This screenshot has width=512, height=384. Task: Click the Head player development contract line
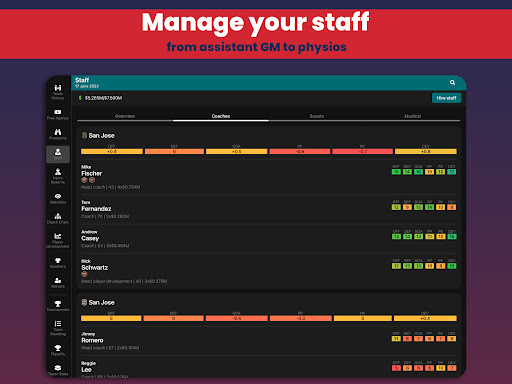(x=124, y=281)
